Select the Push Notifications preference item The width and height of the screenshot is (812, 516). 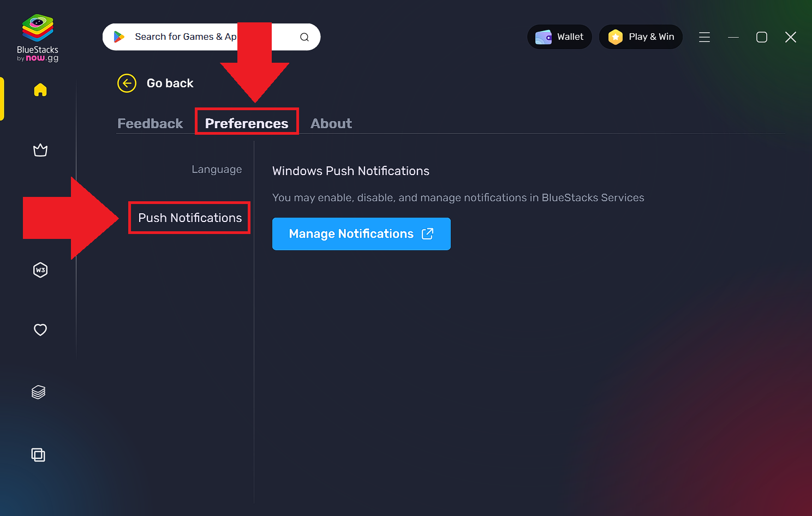click(x=189, y=217)
